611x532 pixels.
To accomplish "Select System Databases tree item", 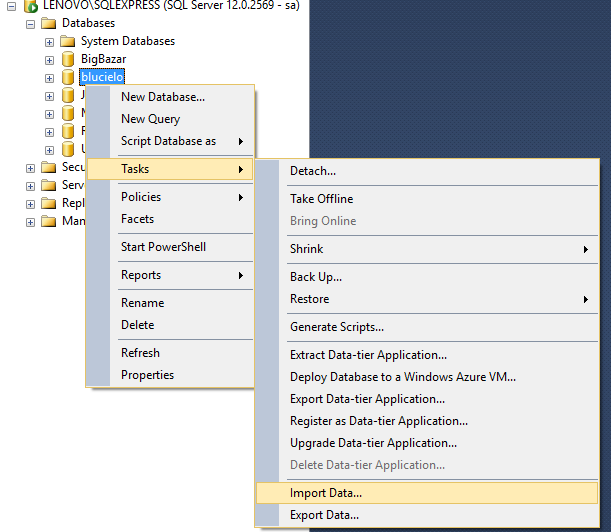I will click(x=128, y=41).
